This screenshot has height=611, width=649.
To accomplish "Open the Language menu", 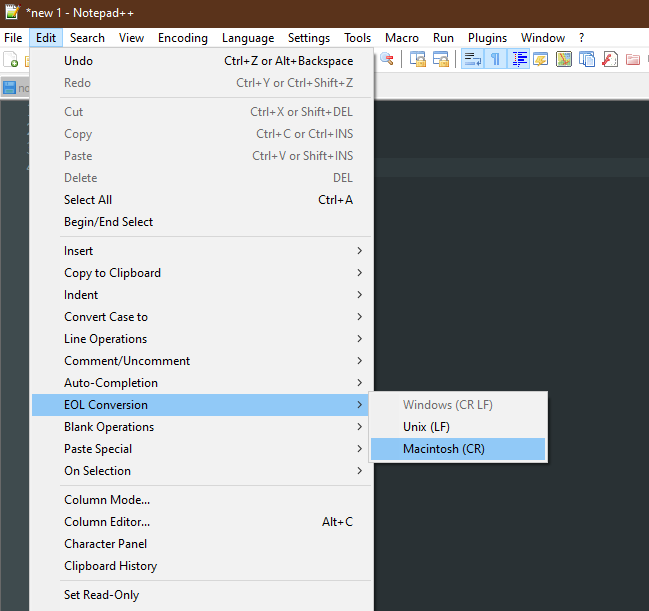I will pyautogui.click(x=248, y=38).
